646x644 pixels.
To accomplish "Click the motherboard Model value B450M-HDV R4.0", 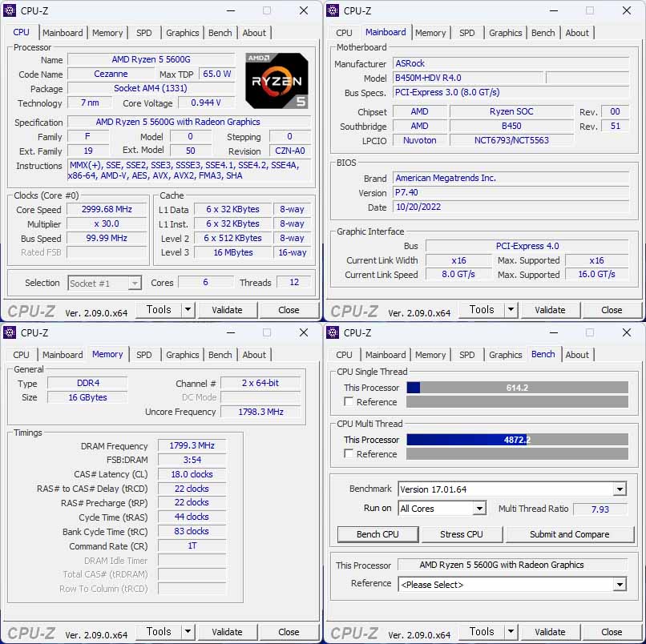I will point(468,78).
